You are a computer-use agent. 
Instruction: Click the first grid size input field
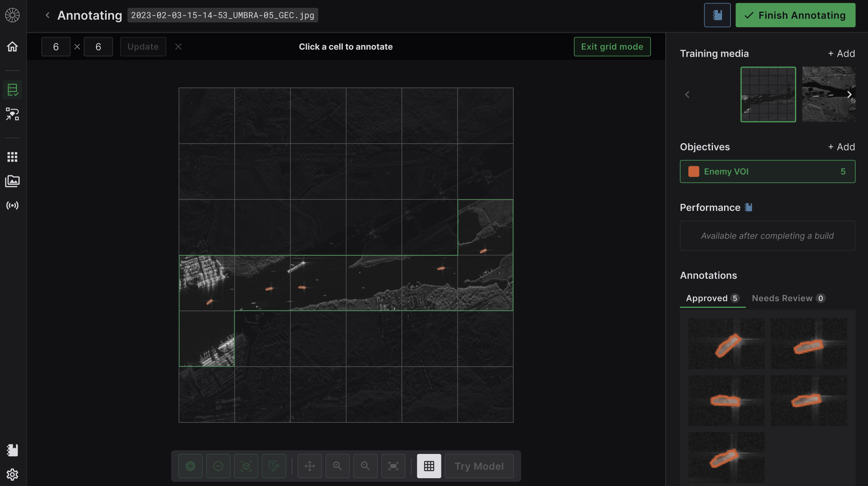pyautogui.click(x=56, y=47)
